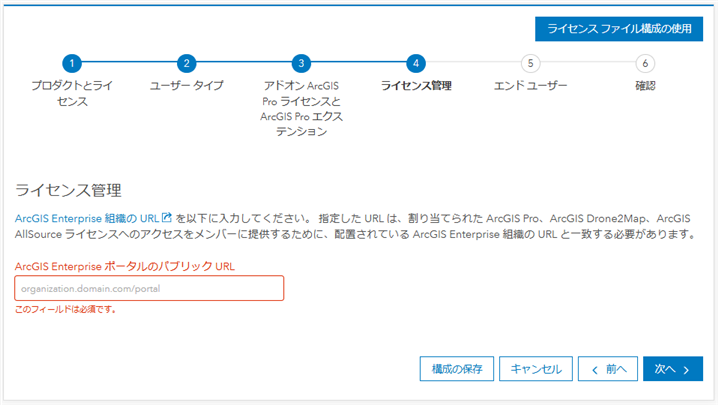Click the ライセンス管理 section heading

tap(68, 190)
